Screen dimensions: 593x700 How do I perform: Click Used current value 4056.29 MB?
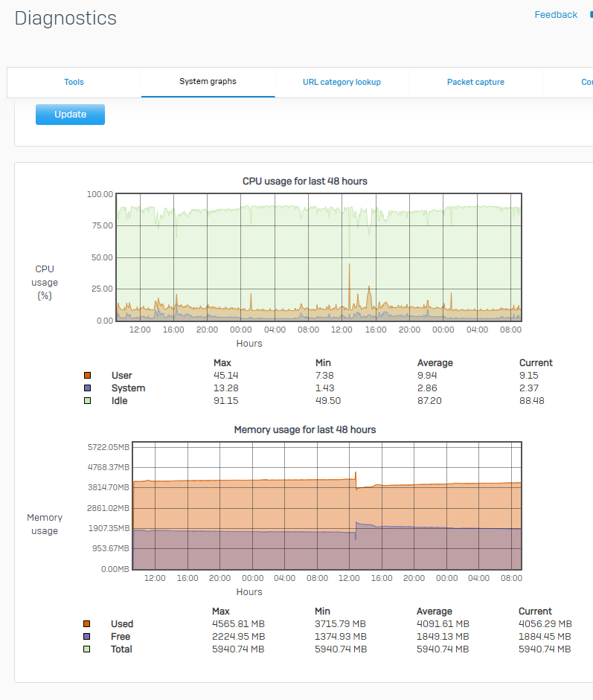coord(545,623)
